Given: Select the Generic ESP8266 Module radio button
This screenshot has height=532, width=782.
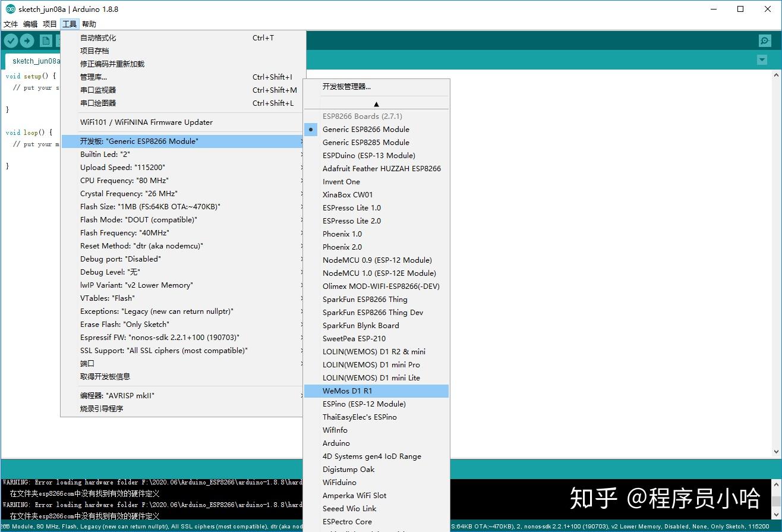Looking at the screenshot, I should click(311, 129).
